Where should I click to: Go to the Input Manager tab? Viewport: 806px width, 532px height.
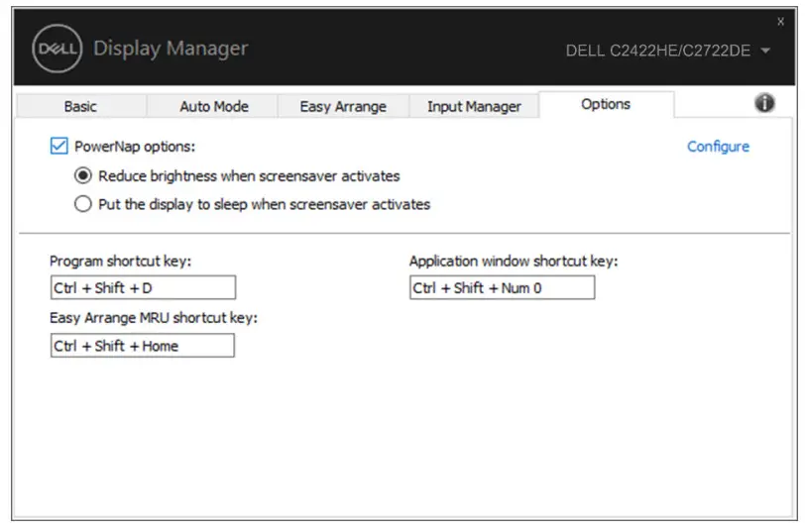click(474, 106)
